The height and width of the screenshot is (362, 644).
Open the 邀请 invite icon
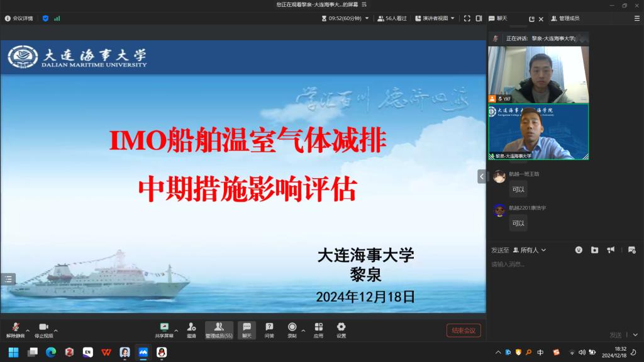click(191, 330)
